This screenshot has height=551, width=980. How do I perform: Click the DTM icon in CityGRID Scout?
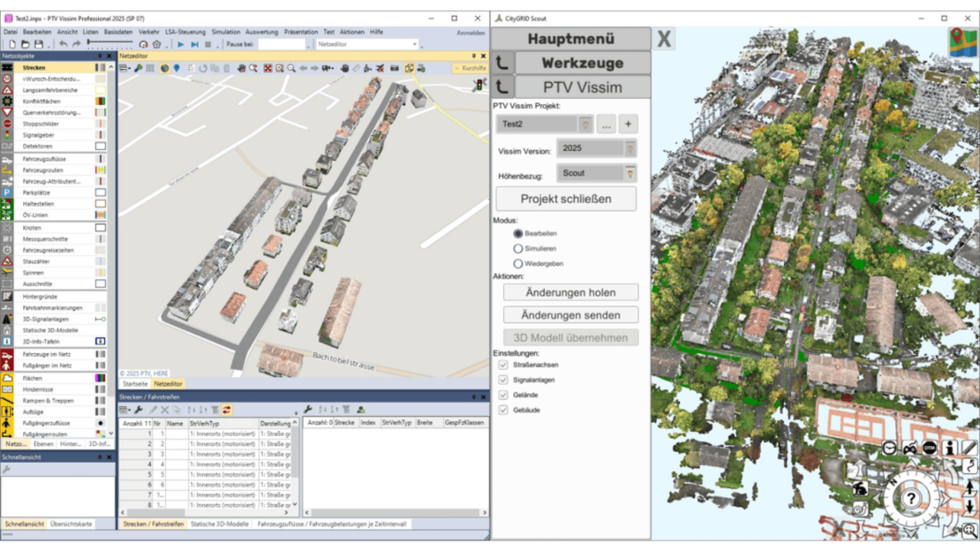click(930, 448)
